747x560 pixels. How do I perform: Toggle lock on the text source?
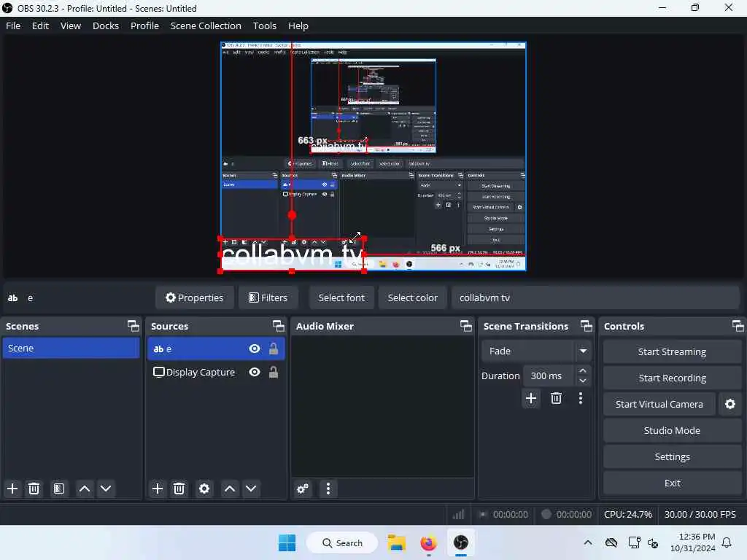[274, 349]
